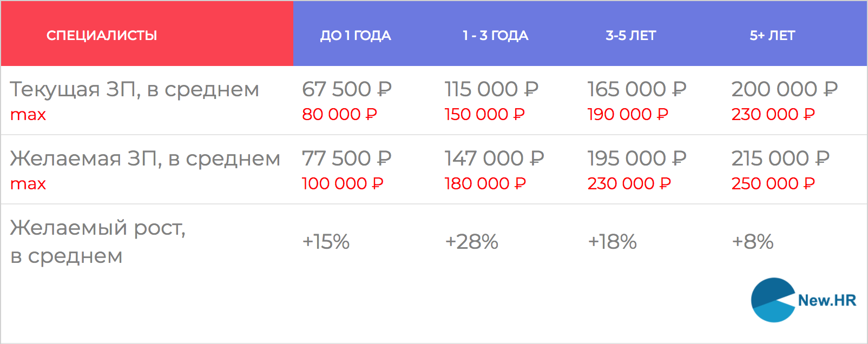Screen dimensions: 868x344
Task: Click the 147 000 ₽ desired salary cell
Action: point(494,158)
